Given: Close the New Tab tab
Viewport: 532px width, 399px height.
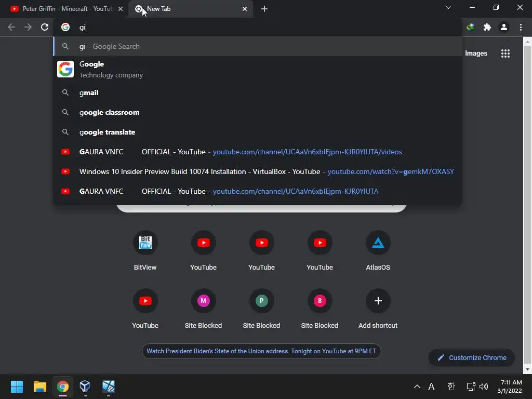Looking at the screenshot, I should [x=245, y=9].
